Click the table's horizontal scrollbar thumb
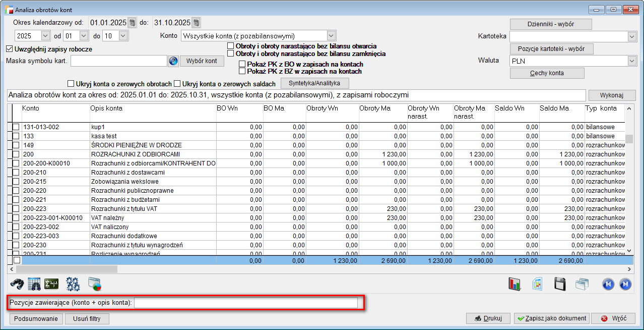644x330 pixels. point(67,269)
